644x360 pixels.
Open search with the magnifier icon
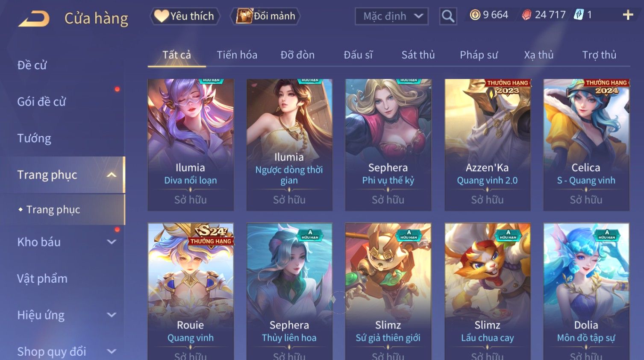448,16
